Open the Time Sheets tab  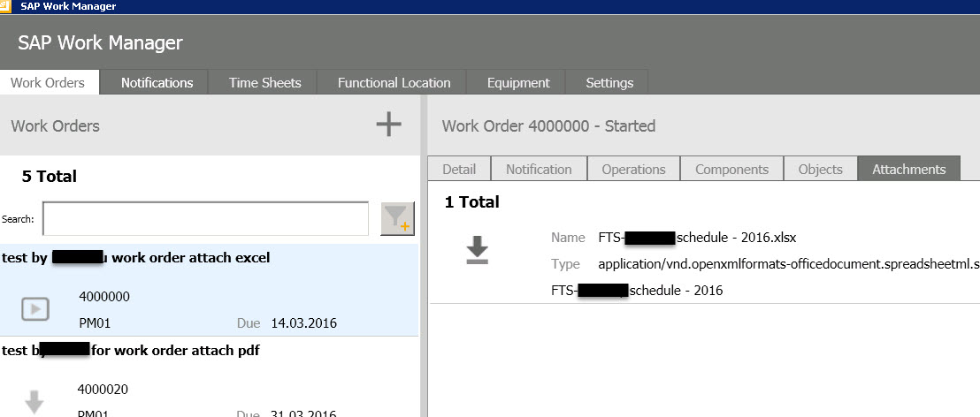tap(265, 82)
